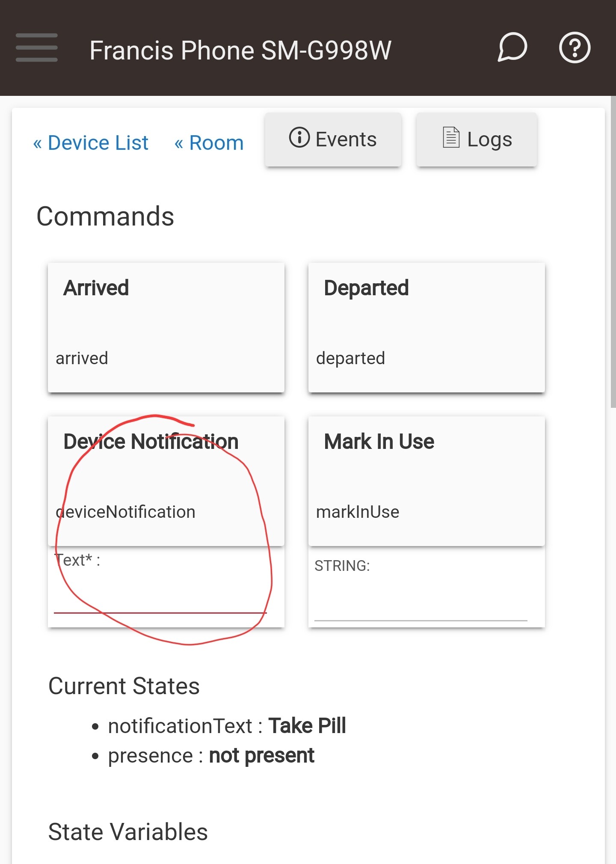Viewport: 616px width, 864px height.
Task: Open the Logs button
Action: click(477, 140)
